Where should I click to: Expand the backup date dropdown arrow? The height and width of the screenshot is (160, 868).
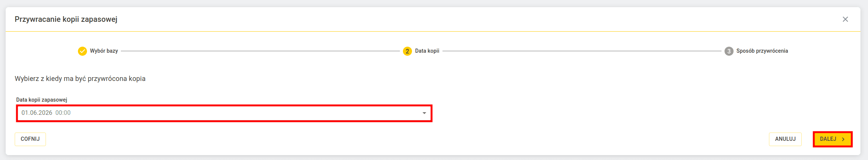click(x=424, y=113)
